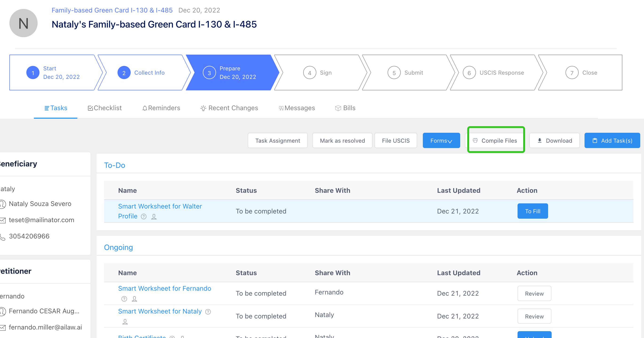Click the person icon next to Walter Profile
Screen dimensions: 644x338
click(154, 217)
